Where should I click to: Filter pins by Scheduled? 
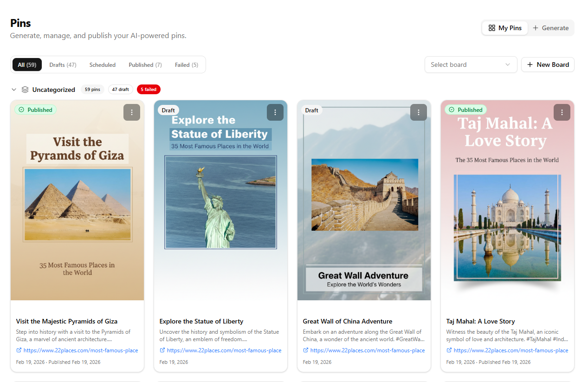pos(103,65)
